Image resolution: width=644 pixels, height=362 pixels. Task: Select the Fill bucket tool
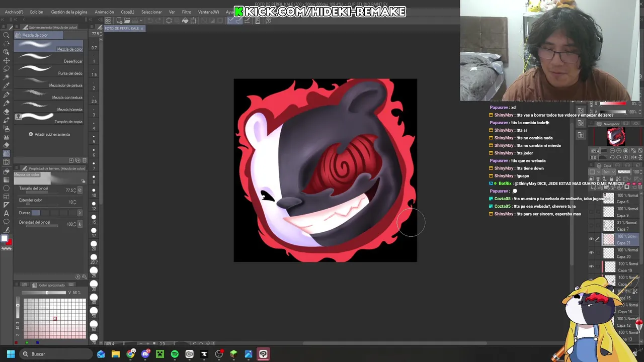[7, 171]
